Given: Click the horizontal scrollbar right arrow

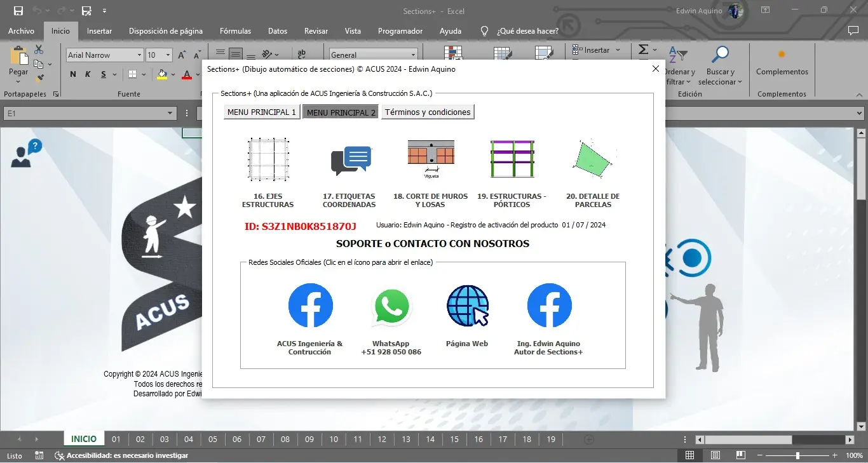Looking at the screenshot, I should click(x=850, y=440).
